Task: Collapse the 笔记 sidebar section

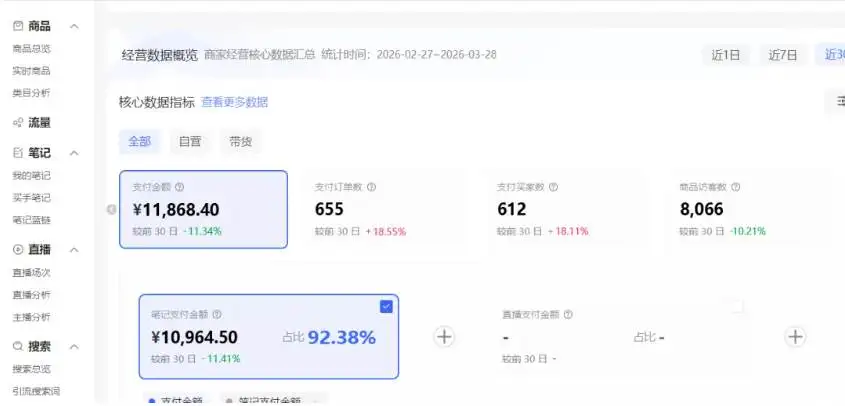Action: 74,153
